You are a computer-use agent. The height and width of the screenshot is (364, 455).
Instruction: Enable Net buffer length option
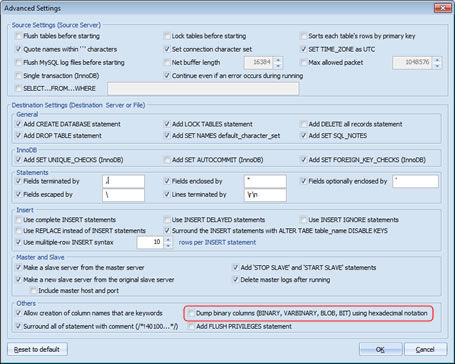click(167, 63)
